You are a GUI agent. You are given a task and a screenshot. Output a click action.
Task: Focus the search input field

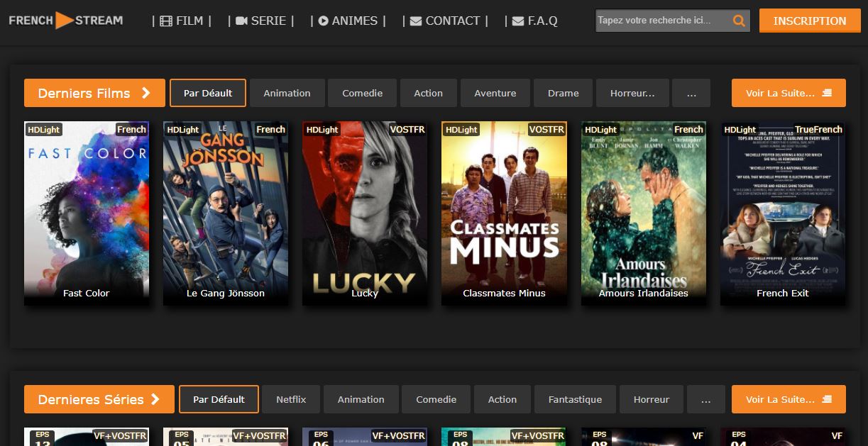[x=663, y=21]
